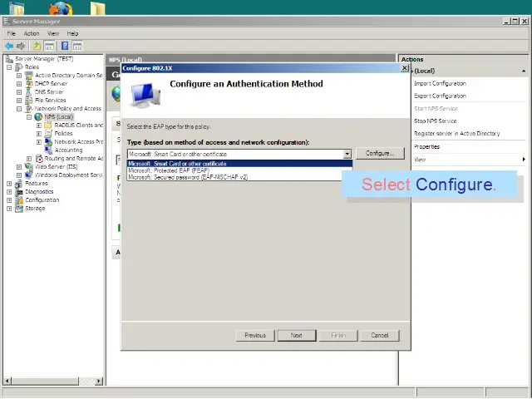Click the Diagnostics node icon
This screenshot has width=532, height=399.
click(x=19, y=192)
